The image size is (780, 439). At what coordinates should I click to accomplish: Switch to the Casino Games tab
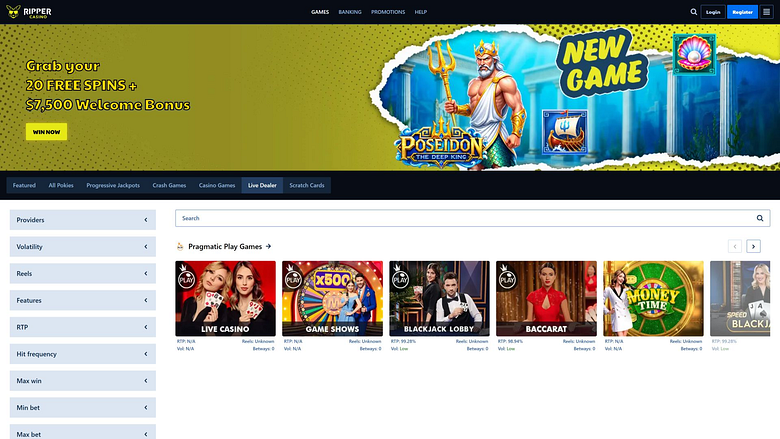point(217,185)
